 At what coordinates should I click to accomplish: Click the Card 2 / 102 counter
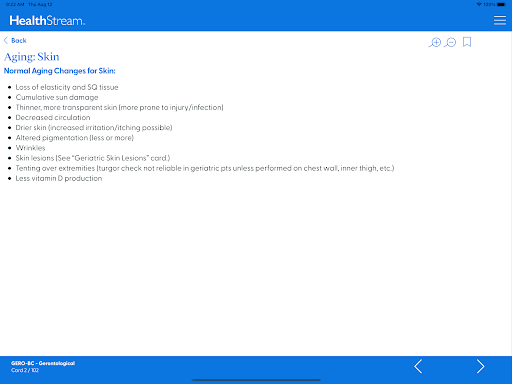(x=25, y=370)
